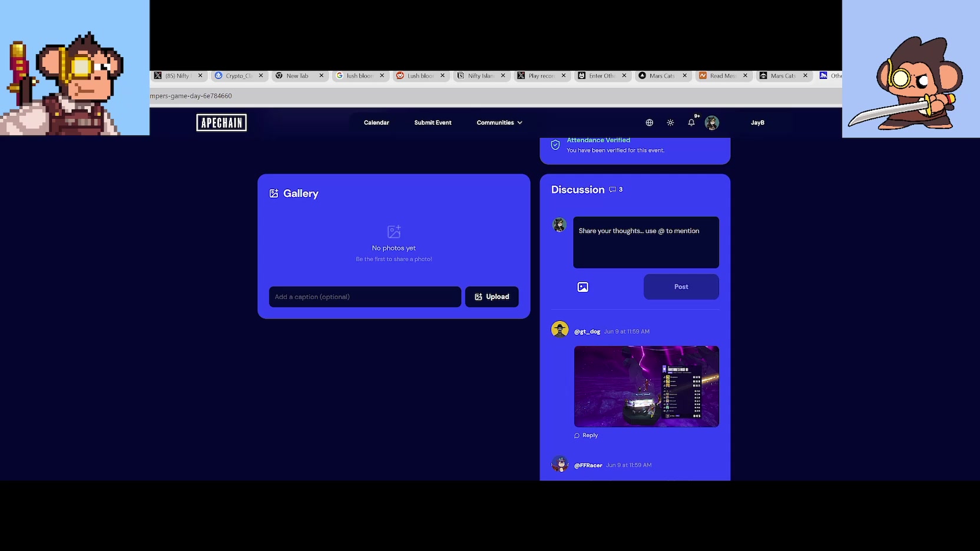The height and width of the screenshot is (551, 980).
Task: Go to Calendar page
Action: click(x=376, y=122)
